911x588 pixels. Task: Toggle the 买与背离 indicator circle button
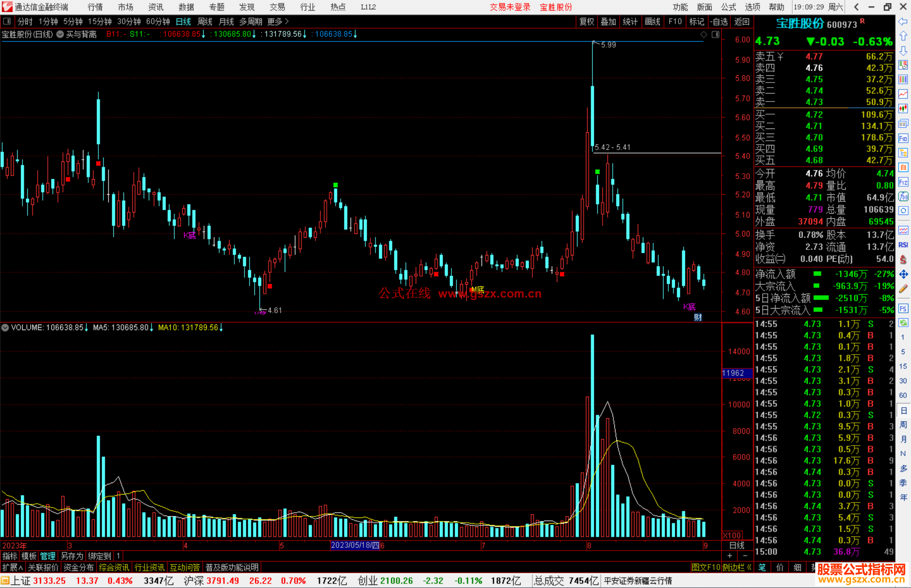(x=60, y=34)
